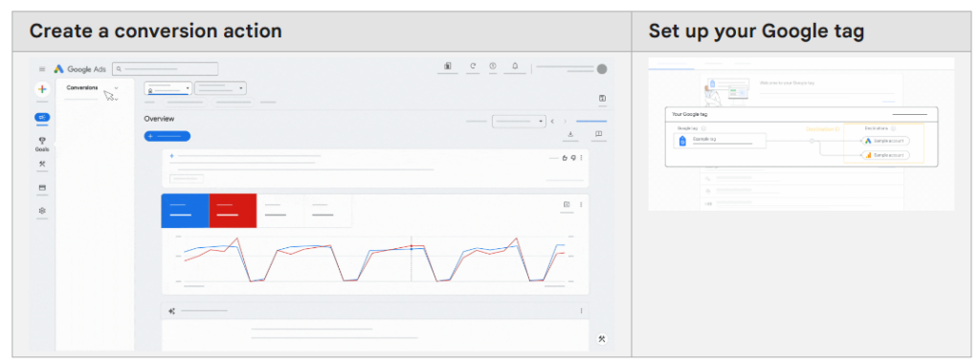Image resolution: width=980 pixels, height=364 pixels.
Task: Click the download icon
Action: tap(570, 134)
